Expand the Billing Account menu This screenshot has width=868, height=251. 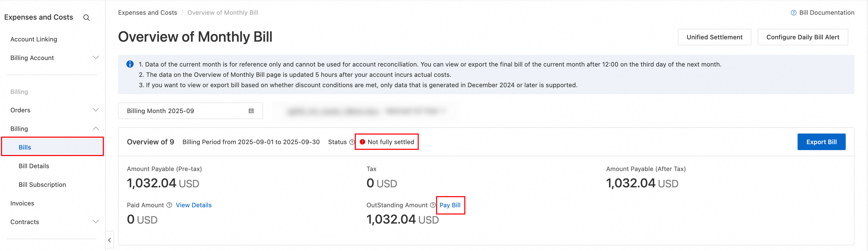point(96,58)
